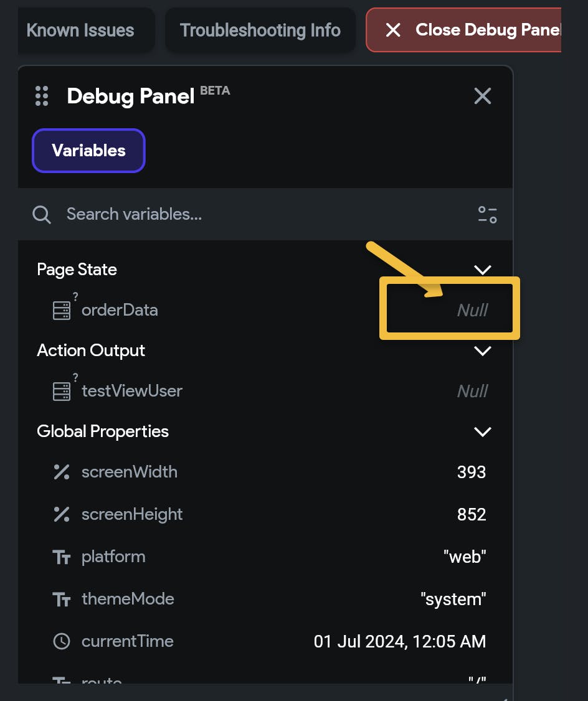Click the Close Debug Panel button

click(x=464, y=31)
